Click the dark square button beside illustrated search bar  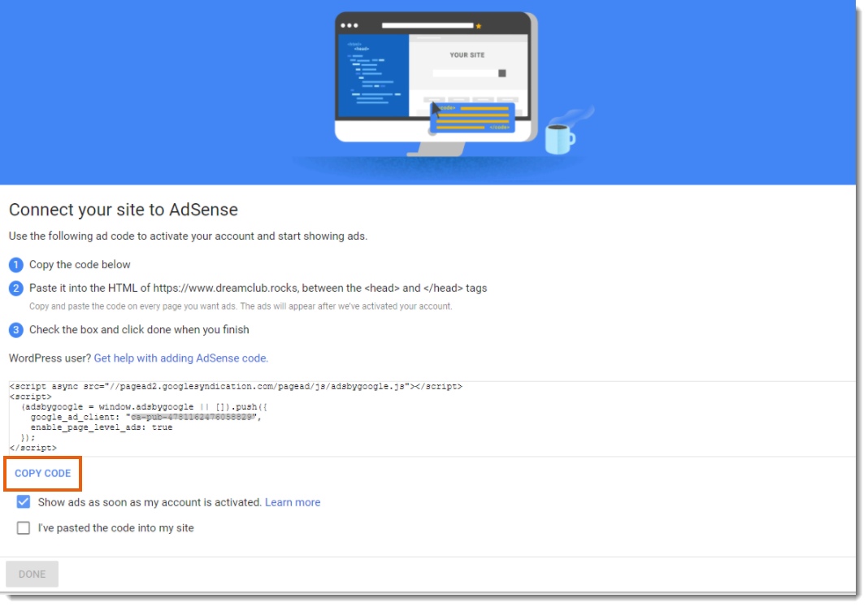coord(502,73)
